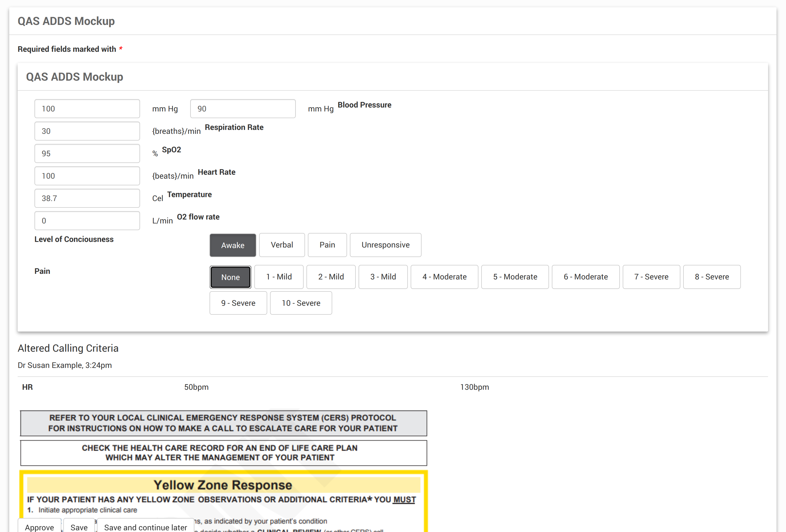
Task: Choose pain score 6 - Moderate
Action: pos(585,277)
